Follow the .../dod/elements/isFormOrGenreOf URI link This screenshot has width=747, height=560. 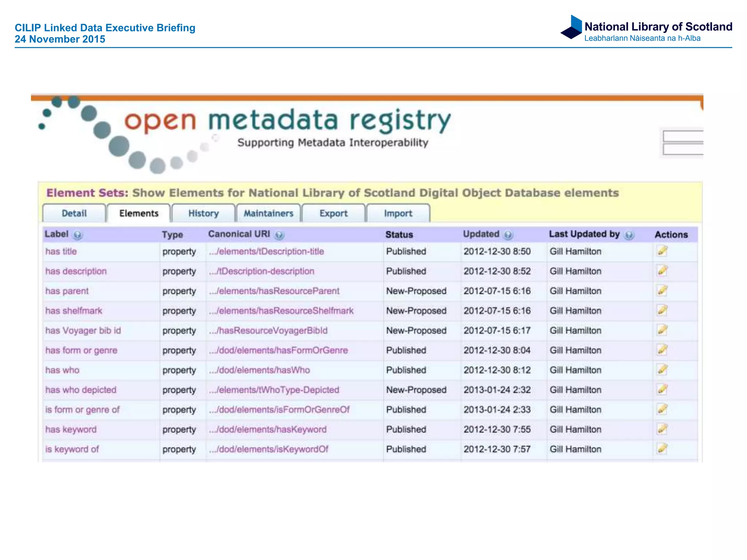pos(279,409)
